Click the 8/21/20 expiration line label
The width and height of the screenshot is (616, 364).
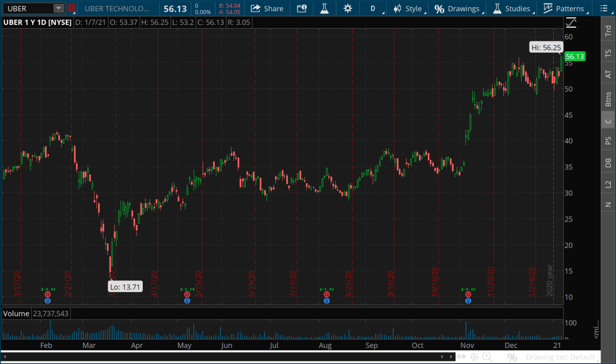349,284
